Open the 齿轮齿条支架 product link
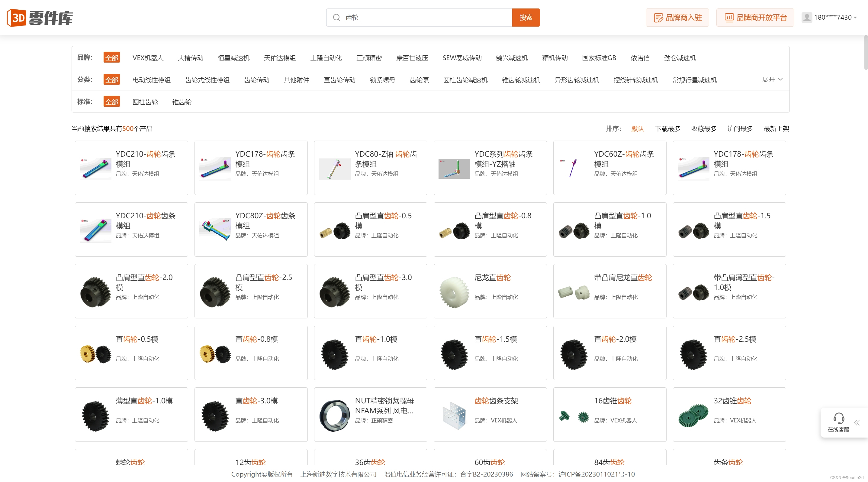 click(496, 401)
